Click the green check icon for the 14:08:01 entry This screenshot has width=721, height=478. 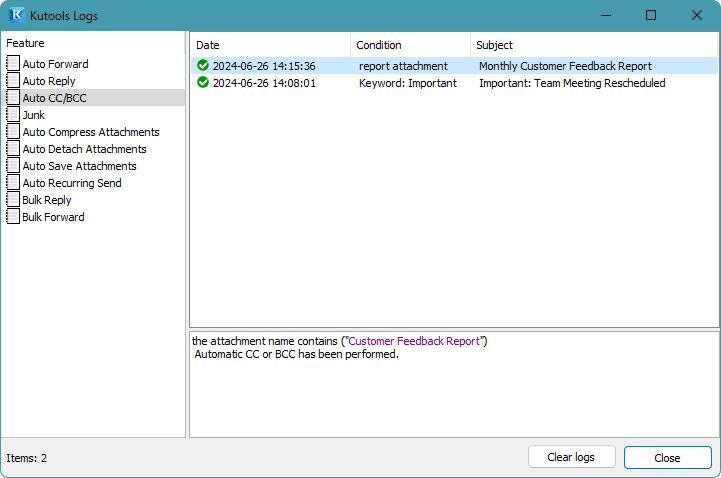pos(203,82)
